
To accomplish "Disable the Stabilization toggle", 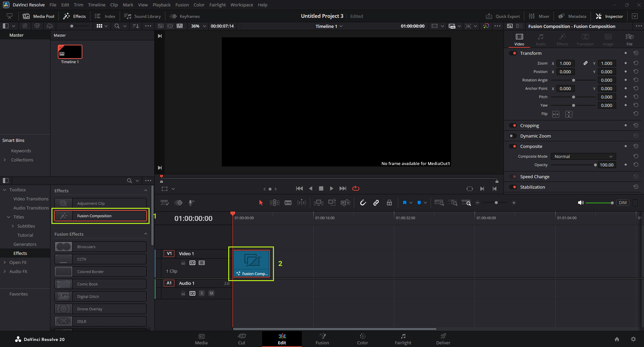I will click(x=513, y=187).
